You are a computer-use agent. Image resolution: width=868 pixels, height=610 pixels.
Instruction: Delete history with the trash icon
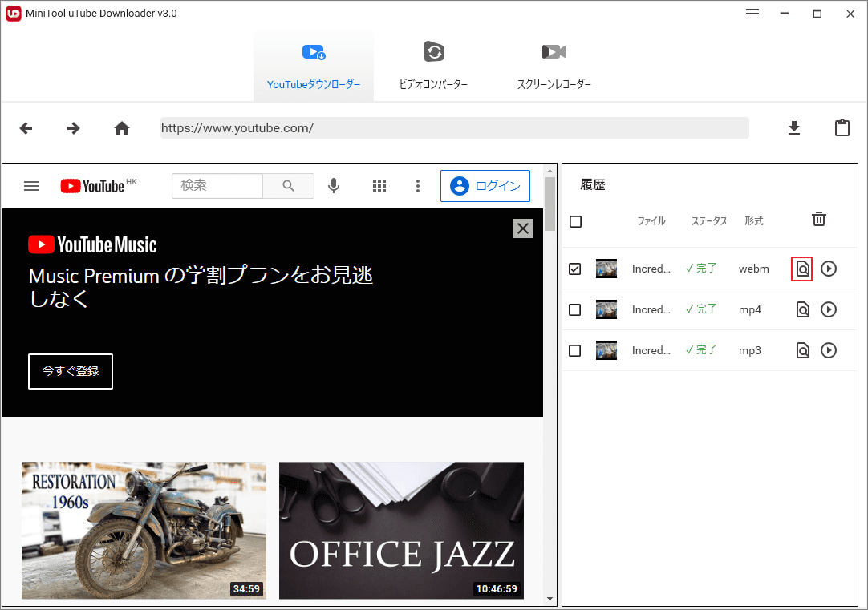(819, 219)
